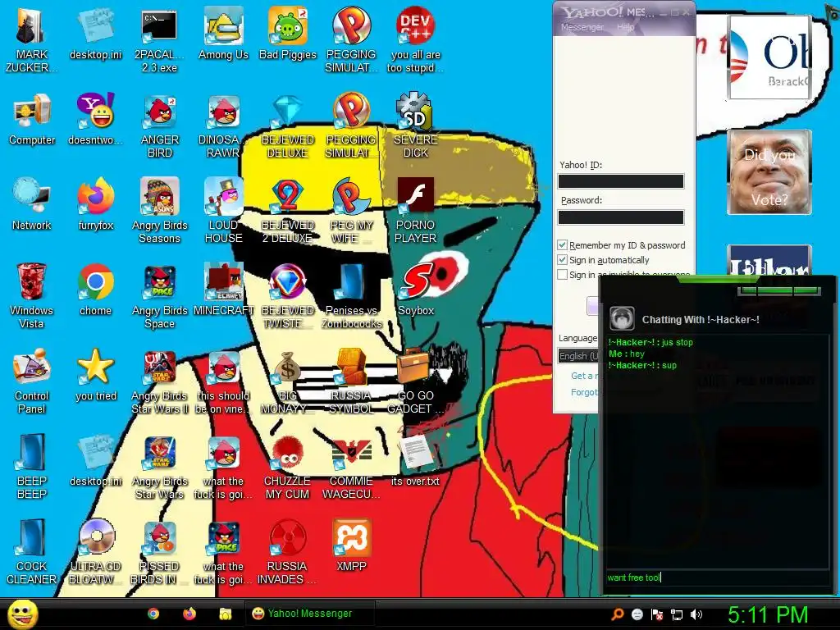Open the Among Us desktop icon

click(223, 33)
